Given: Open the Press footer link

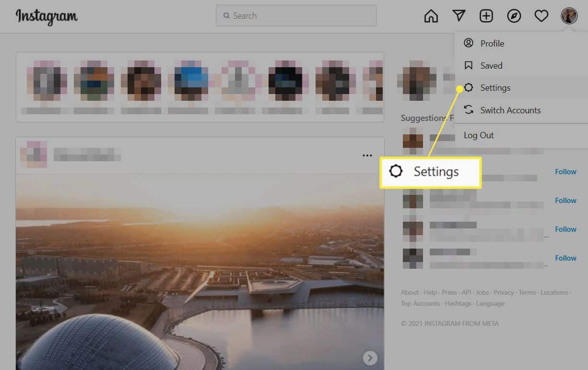Looking at the screenshot, I should click(x=449, y=292).
